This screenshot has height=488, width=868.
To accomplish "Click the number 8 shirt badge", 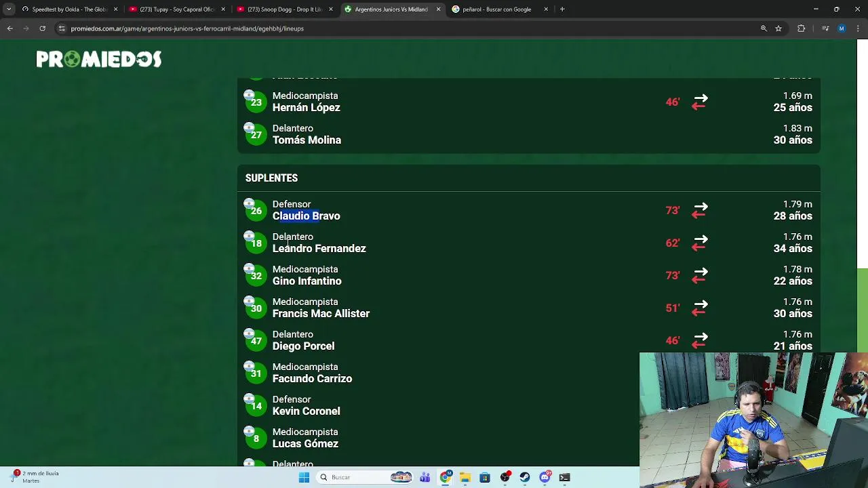I will coord(256,439).
